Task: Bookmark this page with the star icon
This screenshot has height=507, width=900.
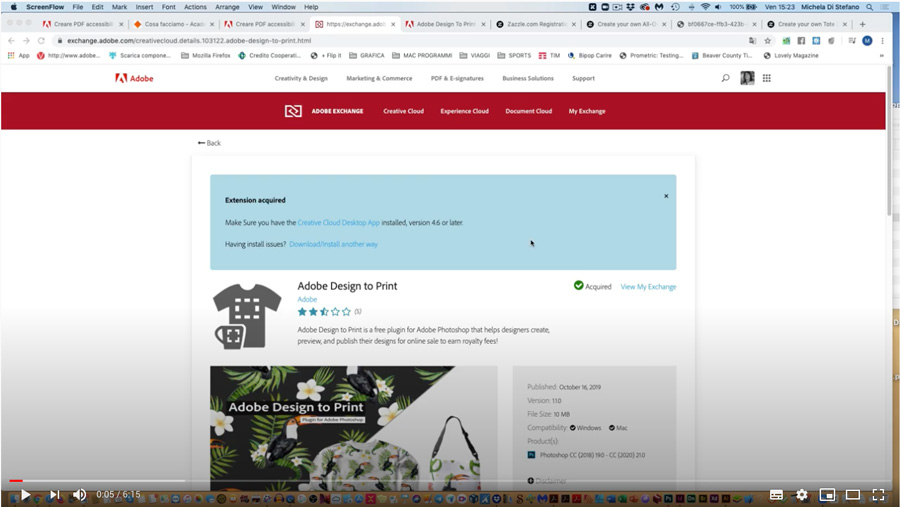Action: pyautogui.click(x=767, y=41)
